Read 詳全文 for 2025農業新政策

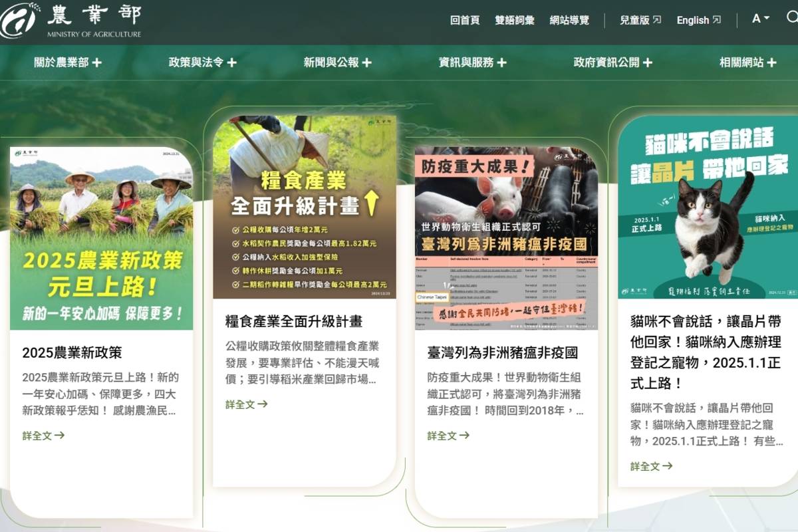43,436
